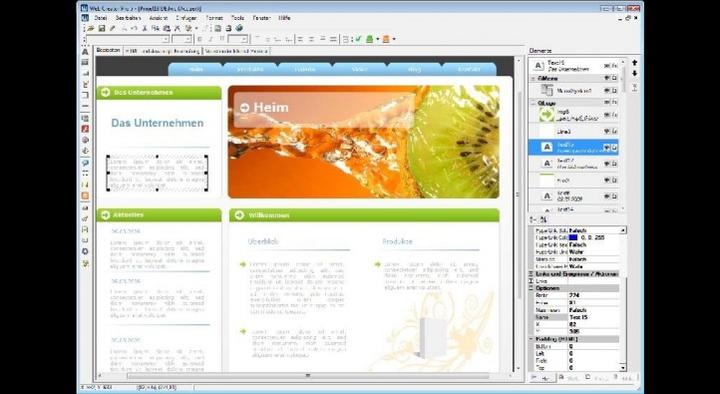This screenshot has width=720, height=394.
Task: Collapse the GLogo group in Elements panel
Action: (x=533, y=103)
